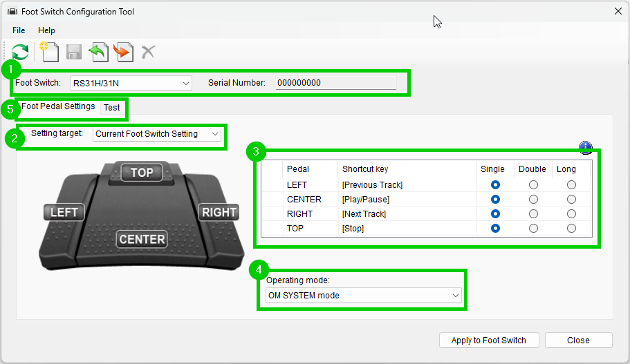Click the app icon in title bar
Screen dimensions: 630x364
click(x=12, y=12)
